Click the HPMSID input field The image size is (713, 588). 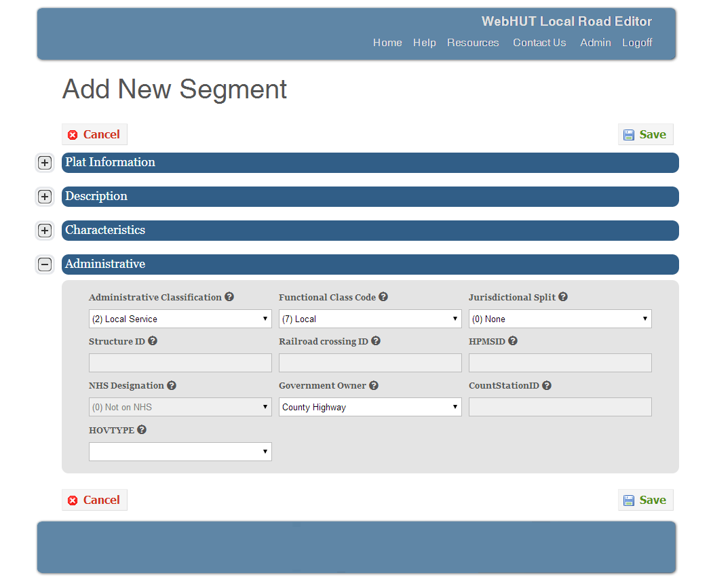(x=560, y=363)
